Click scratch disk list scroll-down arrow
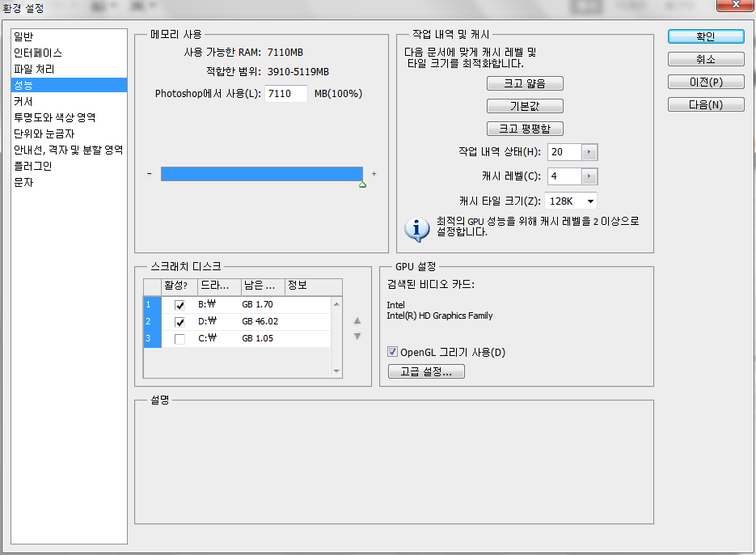This screenshot has height=555, width=756. point(336,371)
